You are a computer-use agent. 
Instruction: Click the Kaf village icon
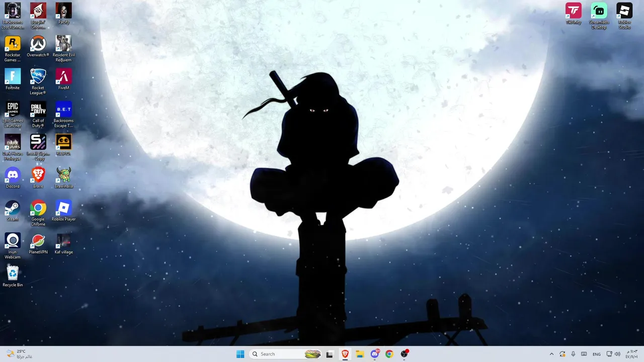pos(63,244)
